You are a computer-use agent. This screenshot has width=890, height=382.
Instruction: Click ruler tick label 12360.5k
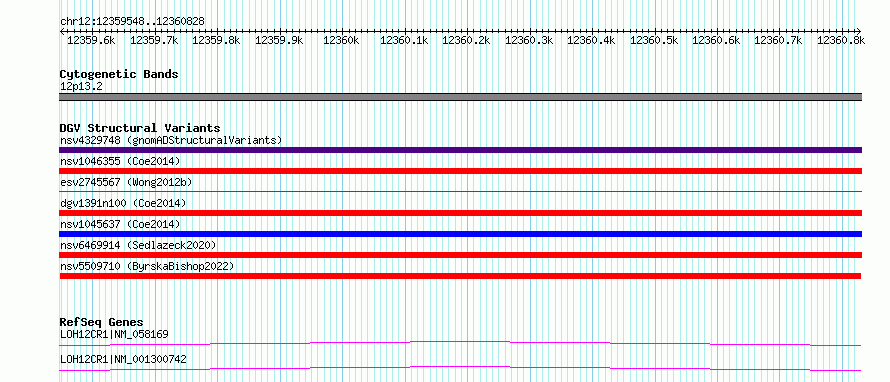pyautogui.click(x=653, y=40)
